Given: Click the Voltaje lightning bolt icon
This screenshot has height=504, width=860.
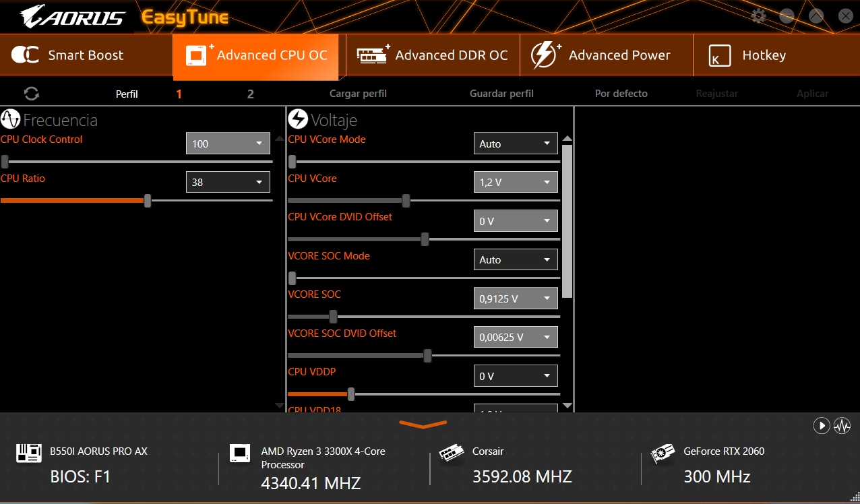Looking at the screenshot, I should tap(298, 119).
